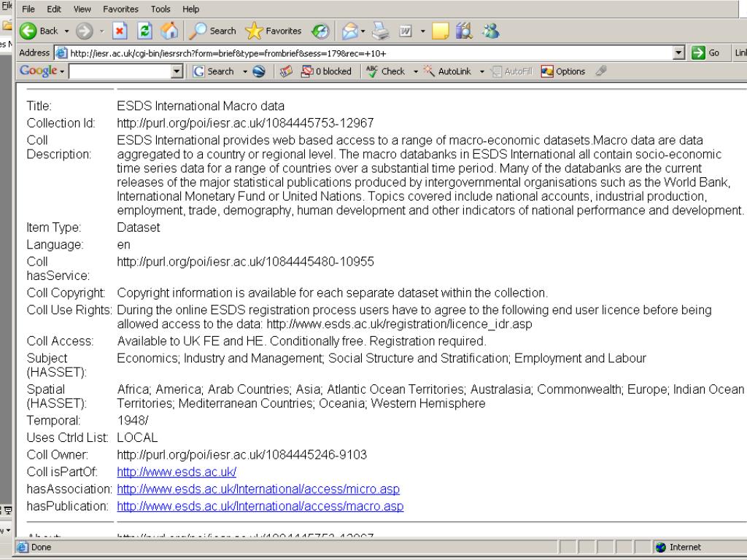Open the History icon next to Favorites
This screenshot has width=747, height=560.
320,31
